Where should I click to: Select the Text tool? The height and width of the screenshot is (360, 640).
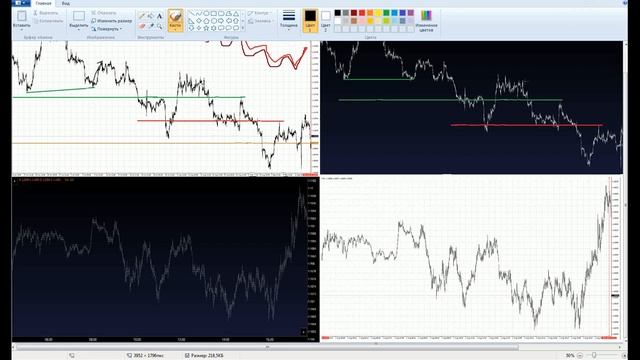(x=159, y=16)
